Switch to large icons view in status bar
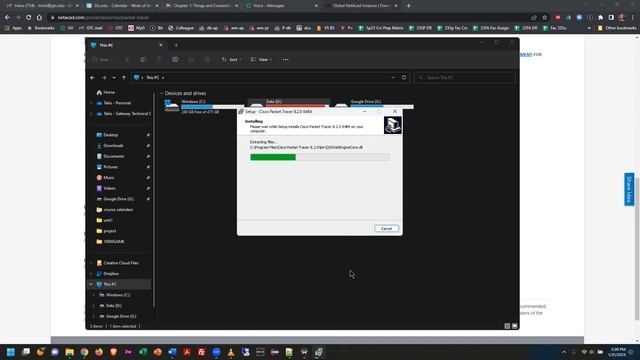Viewport: 640px width, 360px height. click(x=514, y=326)
